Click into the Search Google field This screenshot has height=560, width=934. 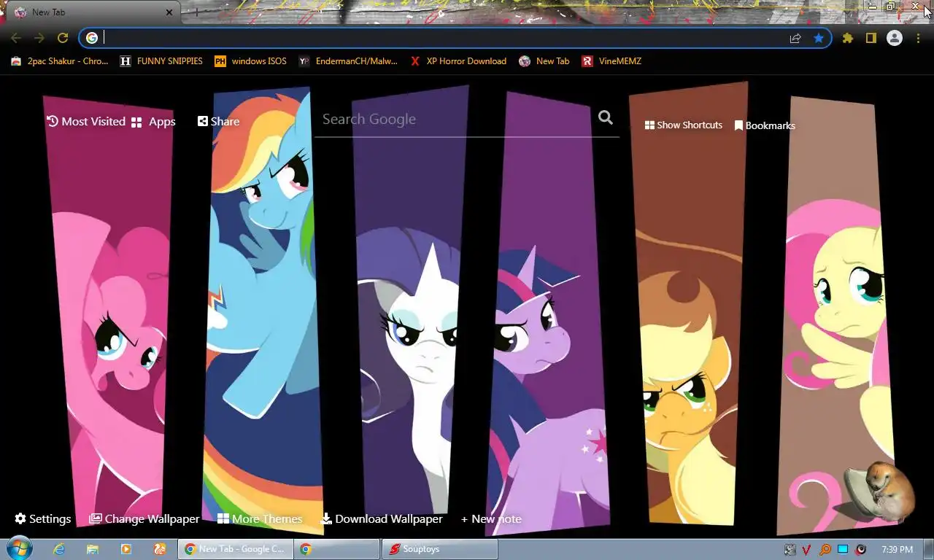click(456, 120)
